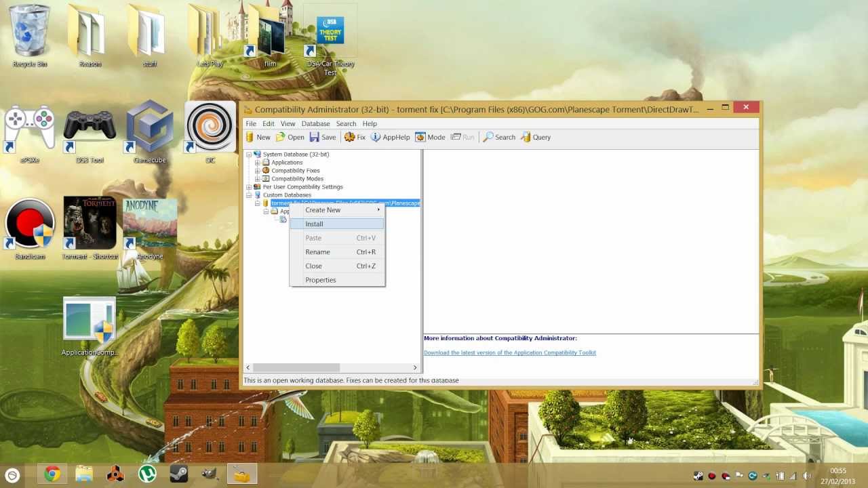Viewport: 868px width, 488px height.
Task: Open the Database menu
Action: tap(315, 123)
